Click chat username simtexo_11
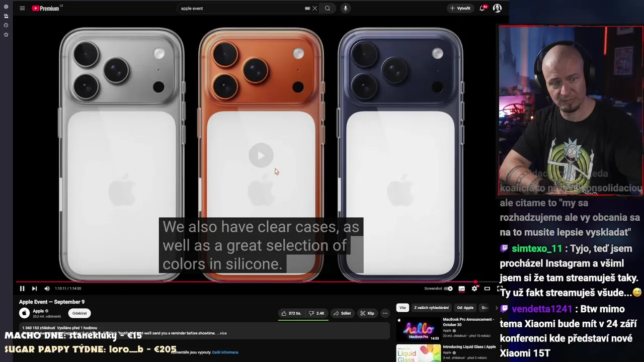644x362 pixels. [x=536, y=248]
